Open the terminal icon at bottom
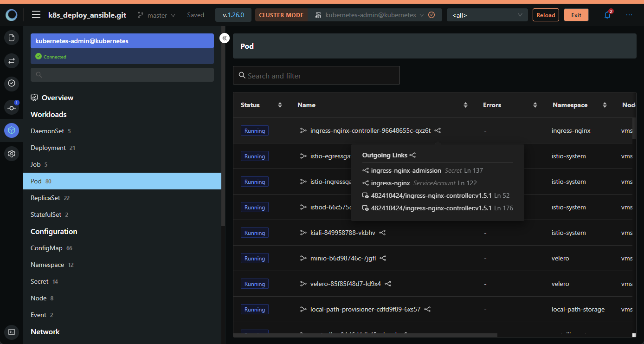The width and height of the screenshot is (644, 344). (x=12, y=332)
